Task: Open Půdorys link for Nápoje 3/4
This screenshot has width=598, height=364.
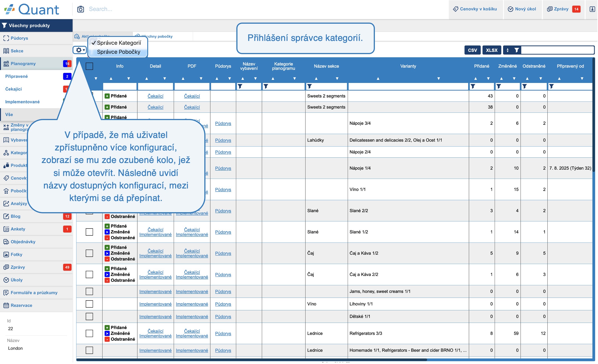Action: pyautogui.click(x=223, y=123)
